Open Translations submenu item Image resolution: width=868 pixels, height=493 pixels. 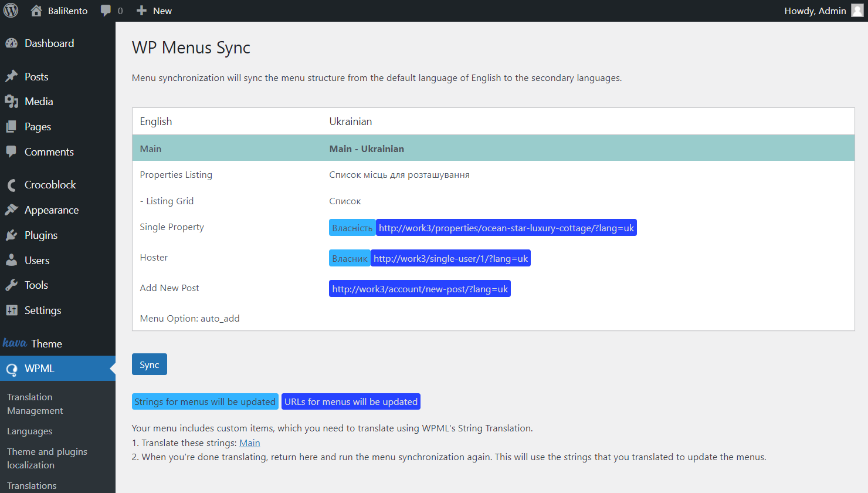pos(32,486)
